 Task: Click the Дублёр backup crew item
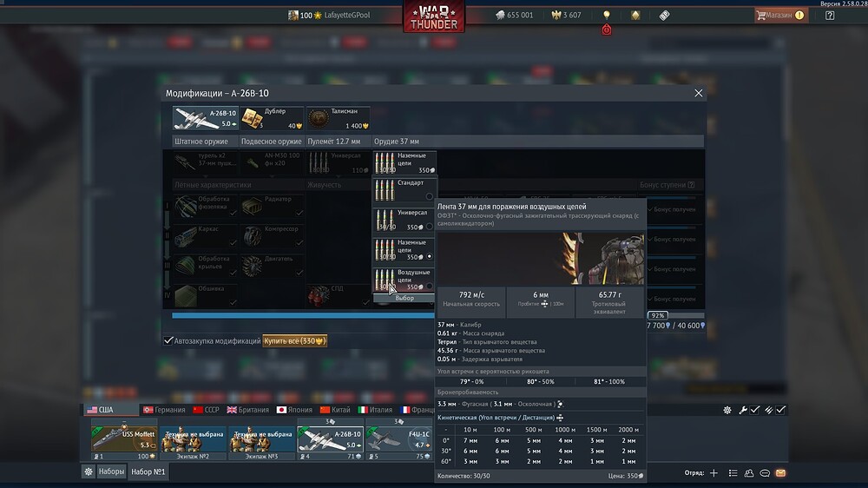tap(272, 119)
